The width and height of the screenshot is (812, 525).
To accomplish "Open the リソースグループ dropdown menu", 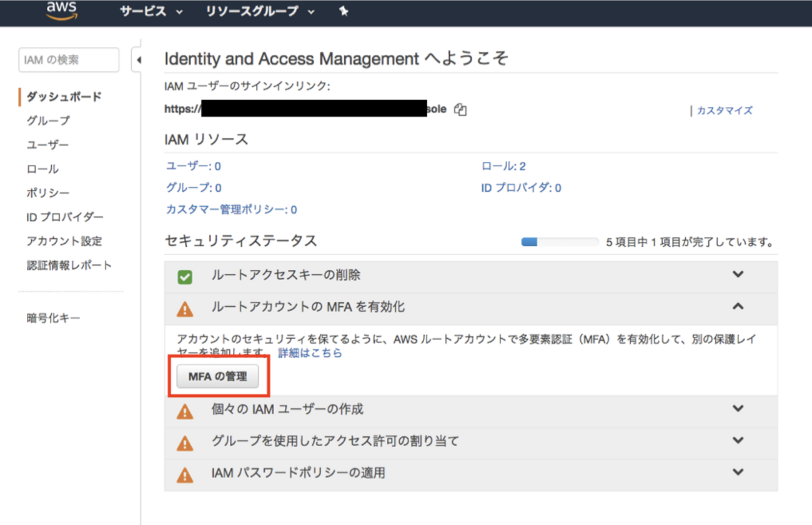I will point(260,11).
